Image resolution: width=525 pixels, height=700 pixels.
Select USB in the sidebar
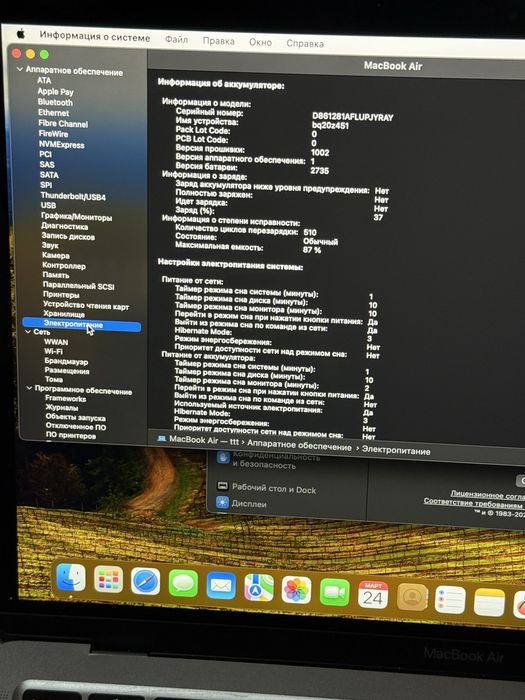48,205
